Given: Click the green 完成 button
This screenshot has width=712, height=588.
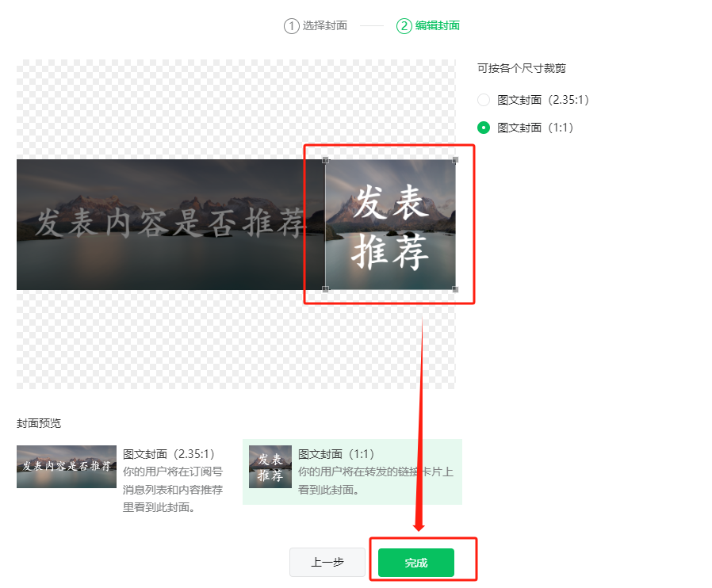Looking at the screenshot, I should [x=415, y=563].
